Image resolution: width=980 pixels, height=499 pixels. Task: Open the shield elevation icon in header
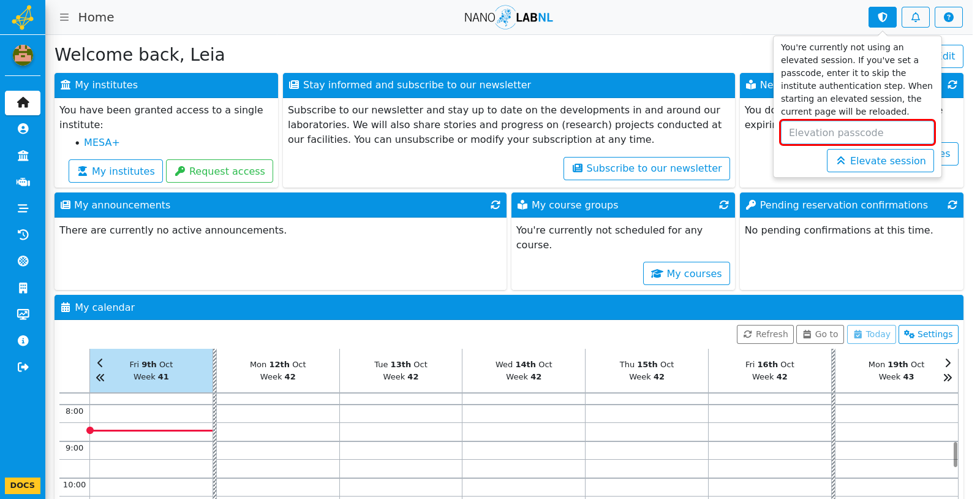[x=882, y=17]
